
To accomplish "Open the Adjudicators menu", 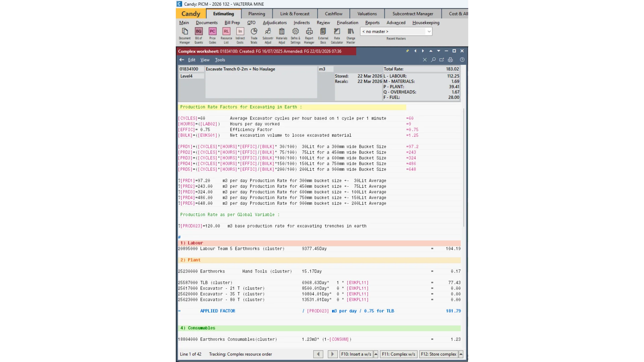I will click(x=275, y=22).
